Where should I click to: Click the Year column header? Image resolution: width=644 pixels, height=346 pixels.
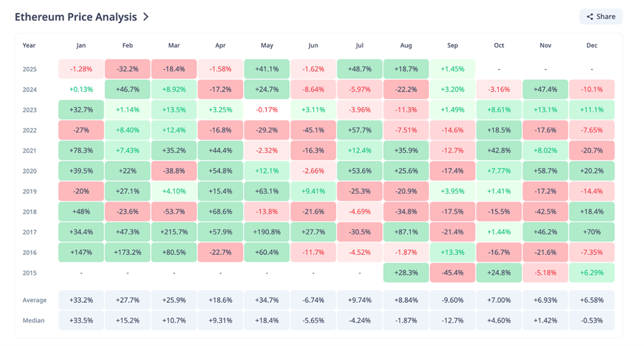[29, 45]
